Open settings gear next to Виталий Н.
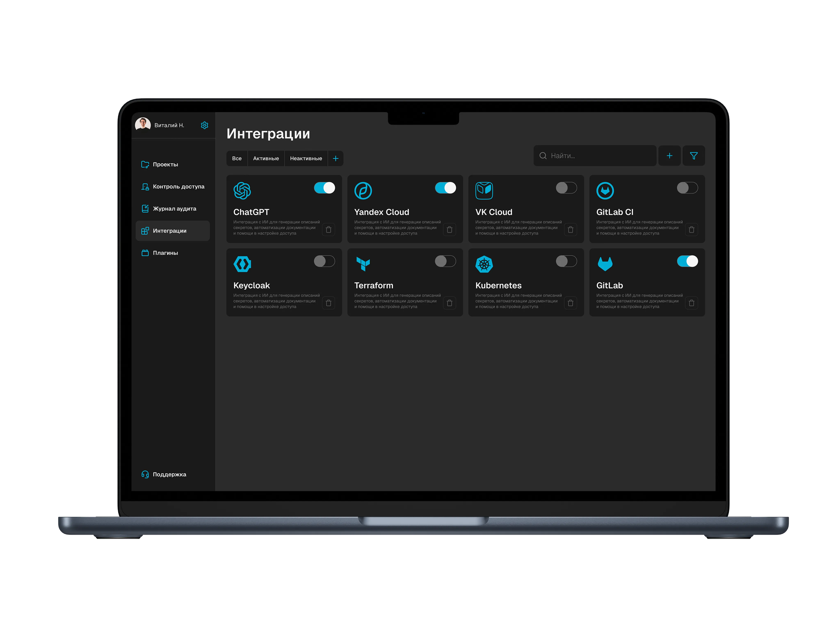 tap(204, 125)
